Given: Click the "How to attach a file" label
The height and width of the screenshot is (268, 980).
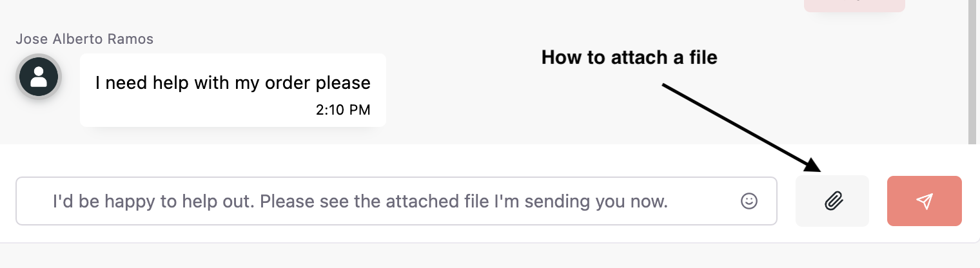Looking at the screenshot, I should coord(629,57).
